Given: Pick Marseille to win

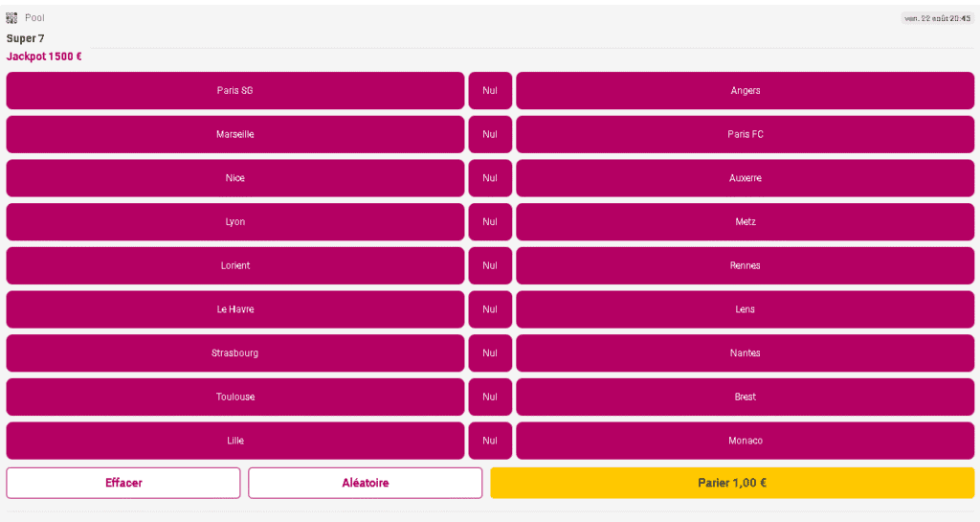Looking at the screenshot, I should 234,135.
